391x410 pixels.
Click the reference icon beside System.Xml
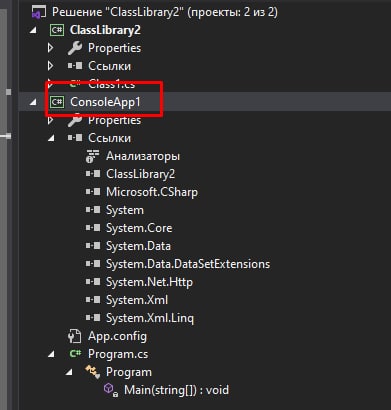click(x=93, y=300)
